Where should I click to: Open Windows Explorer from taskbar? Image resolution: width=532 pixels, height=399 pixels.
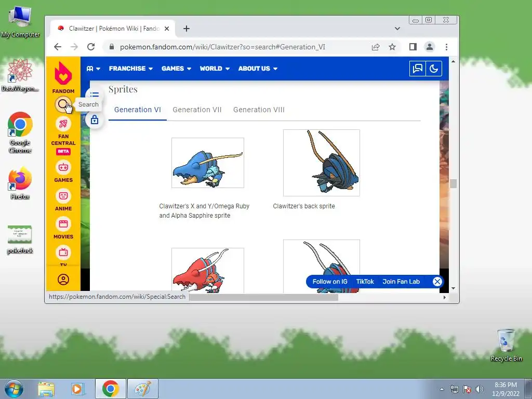pyautogui.click(x=46, y=389)
